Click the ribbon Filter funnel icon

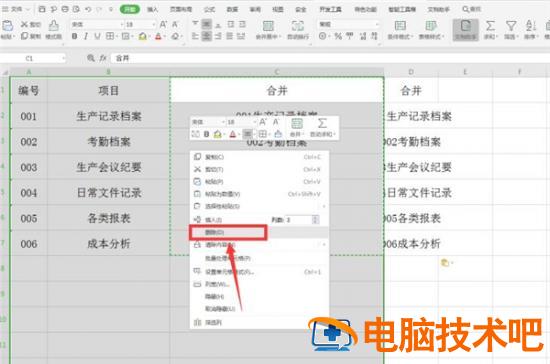tap(511, 26)
